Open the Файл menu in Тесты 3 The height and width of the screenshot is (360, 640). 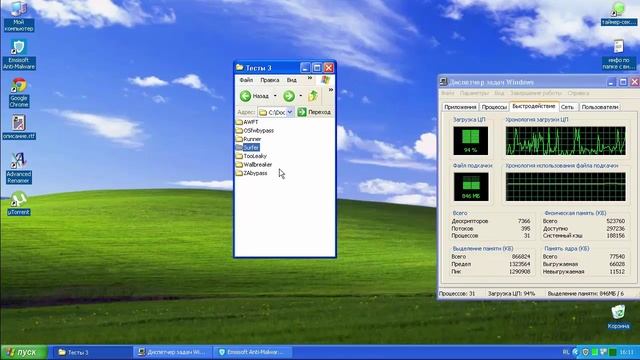pyautogui.click(x=246, y=80)
